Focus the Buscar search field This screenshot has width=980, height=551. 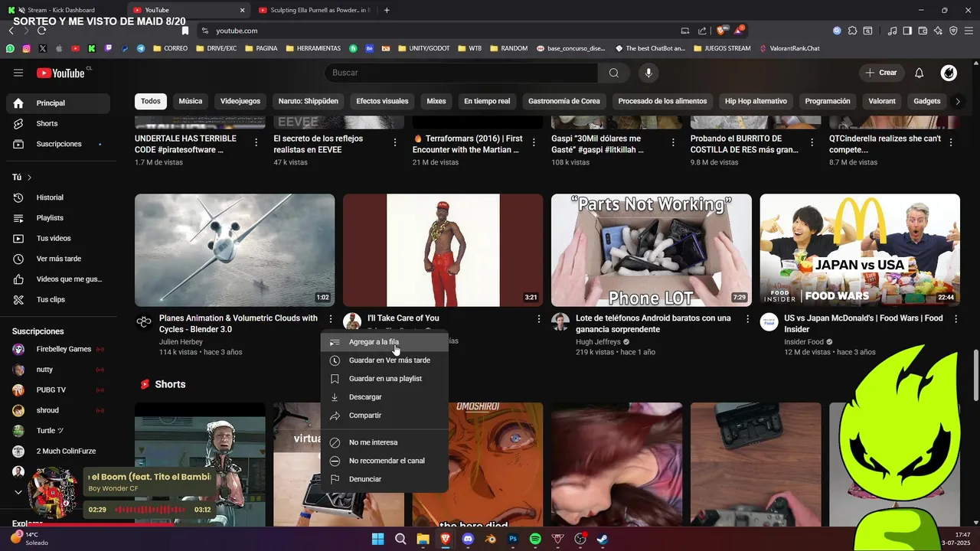click(461, 73)
